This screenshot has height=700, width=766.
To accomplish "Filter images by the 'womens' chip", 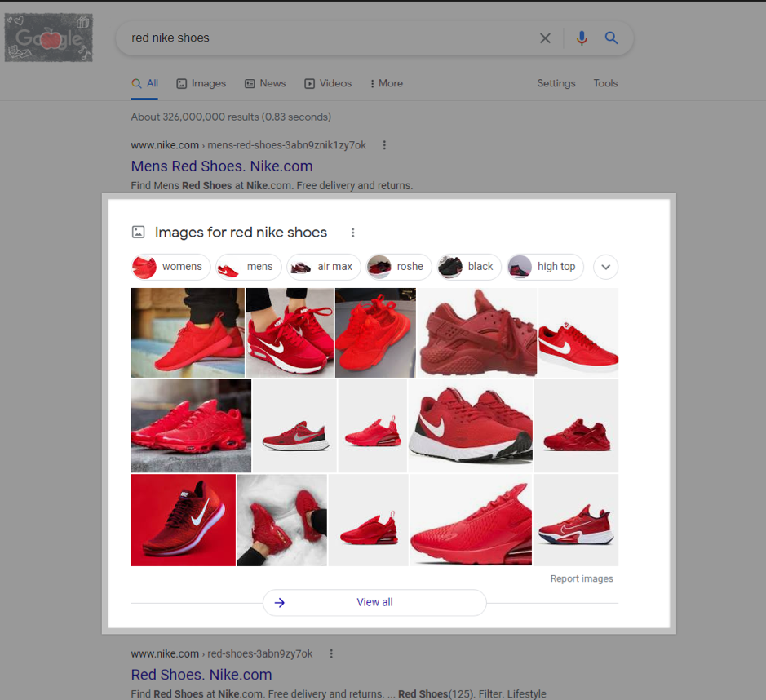I will pos(171,267).
